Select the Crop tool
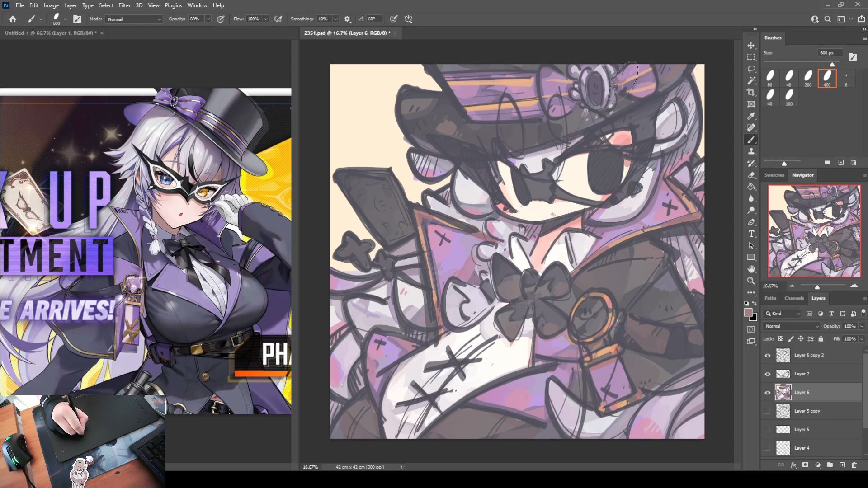This screenshot has width=868, height=488. 751,93
